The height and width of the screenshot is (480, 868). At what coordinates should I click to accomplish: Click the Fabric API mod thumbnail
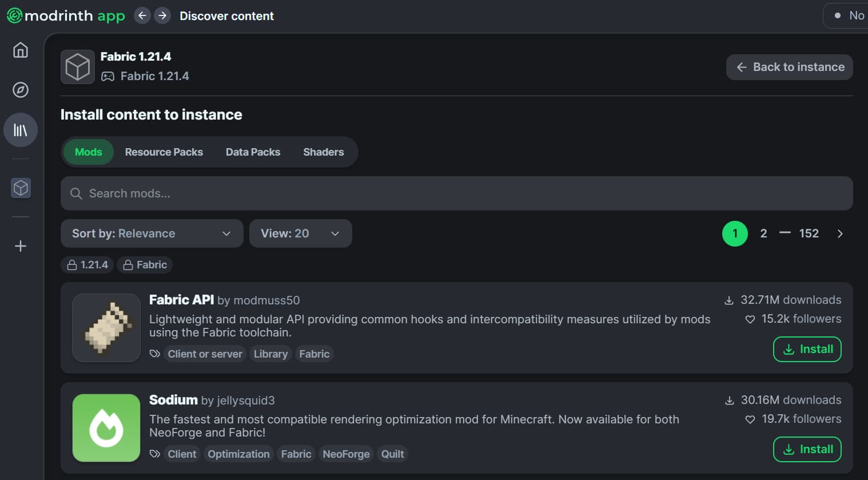click(x=106, y=328)
